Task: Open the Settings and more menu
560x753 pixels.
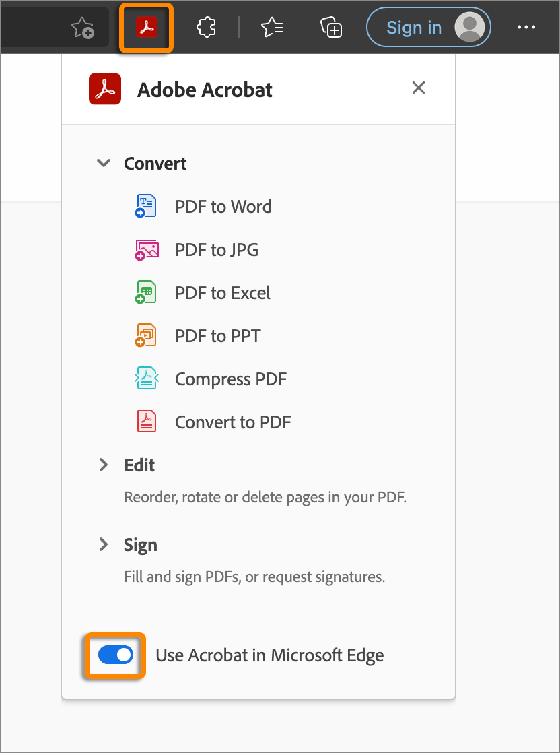Action: tap(526, 27)
